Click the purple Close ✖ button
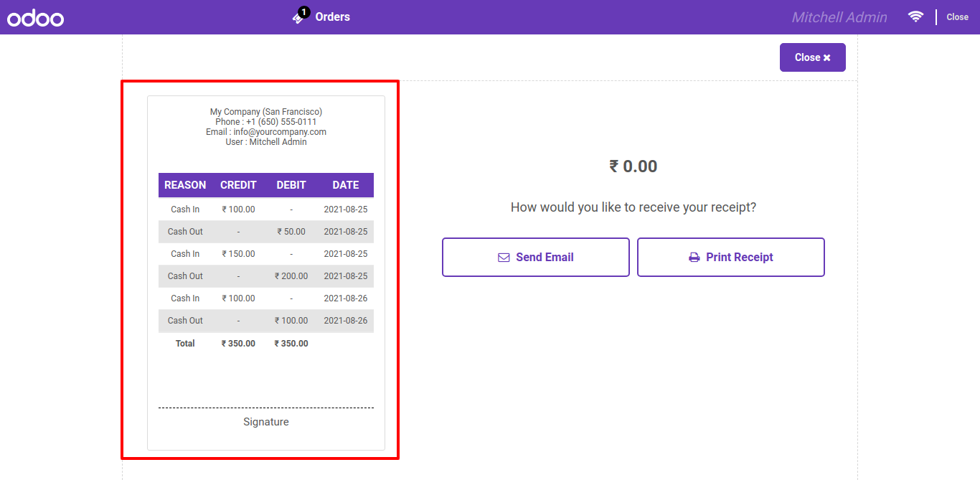The height and width of the screenshot is (480, 980). [813, 57]
